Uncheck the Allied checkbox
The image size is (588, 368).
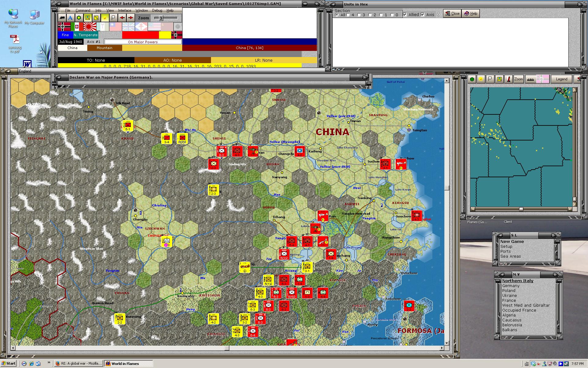(405, 14)
